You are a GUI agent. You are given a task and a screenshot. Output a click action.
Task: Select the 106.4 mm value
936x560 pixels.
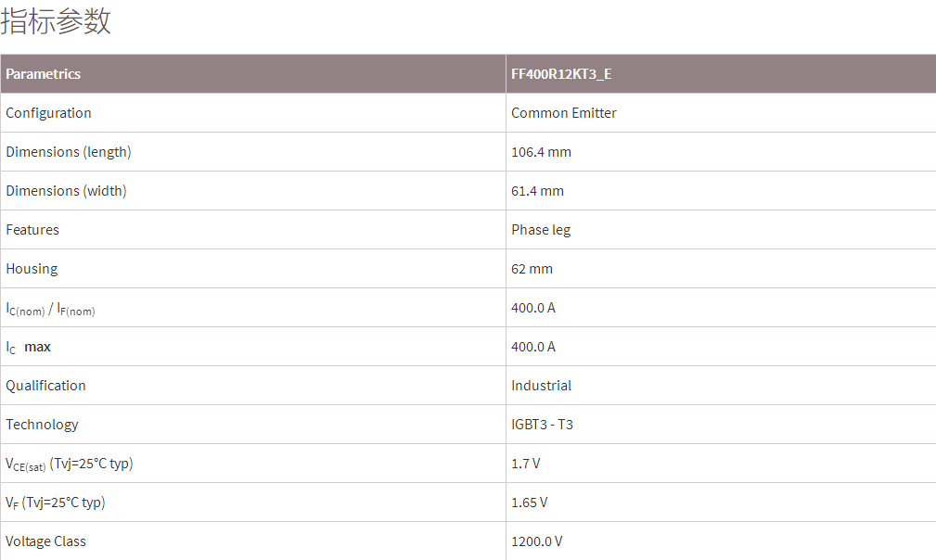tap(541, 152)
